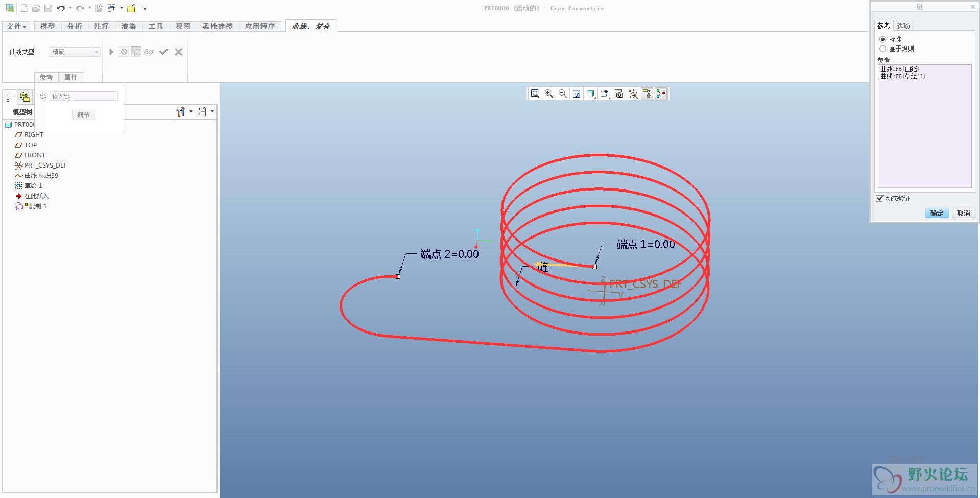This screenshot has height=498, width=980.
Task: Click the Regenerate model icon
Action: click(x=99, y=8)
